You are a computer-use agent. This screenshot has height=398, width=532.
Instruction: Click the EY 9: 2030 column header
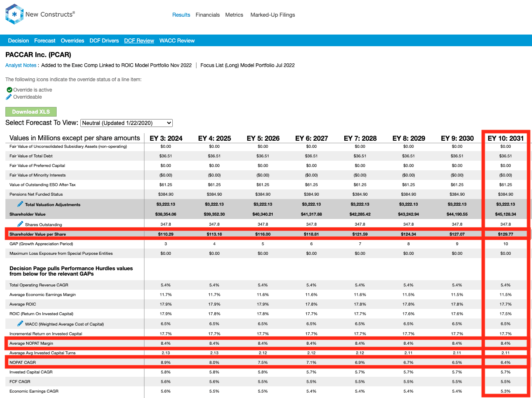457,138
